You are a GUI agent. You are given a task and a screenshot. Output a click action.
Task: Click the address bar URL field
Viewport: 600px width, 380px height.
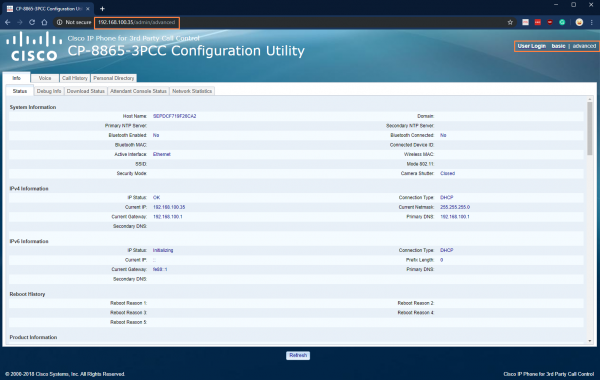[x=137, y=22]
